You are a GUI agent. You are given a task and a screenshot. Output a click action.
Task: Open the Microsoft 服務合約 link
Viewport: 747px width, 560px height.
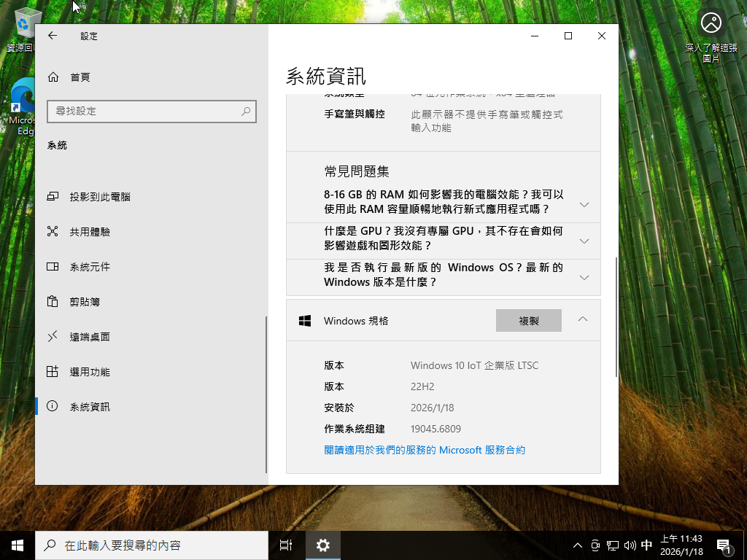tap(424, 451)
